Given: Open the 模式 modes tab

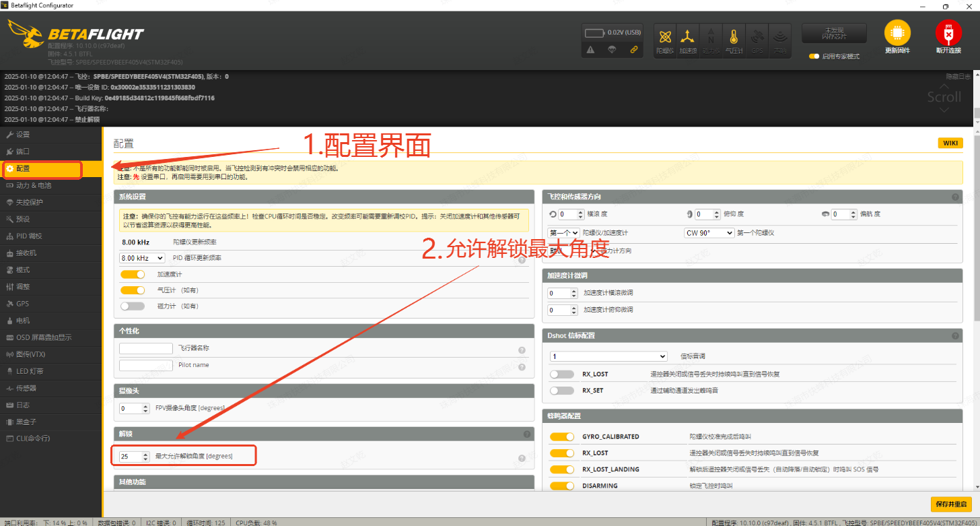Looking at the screenshot, I should (51, 269).
